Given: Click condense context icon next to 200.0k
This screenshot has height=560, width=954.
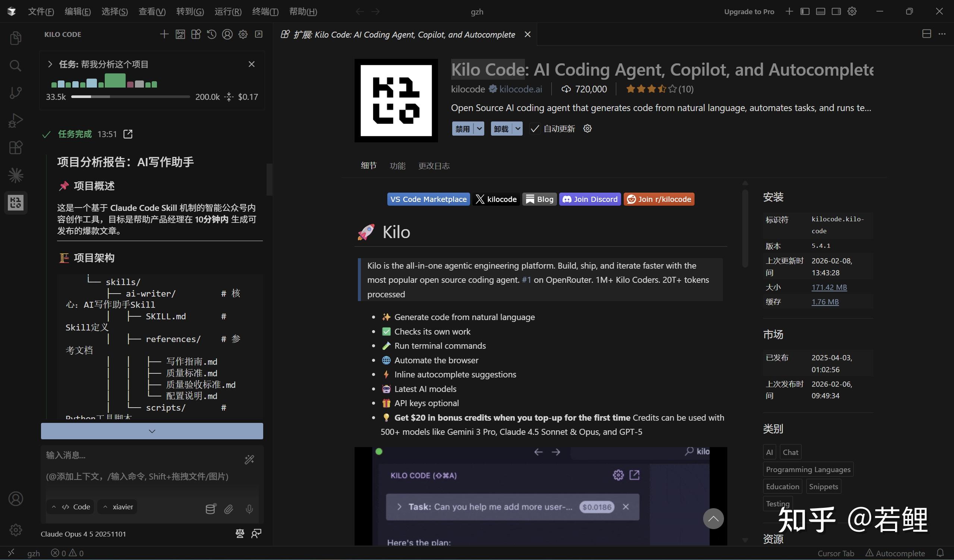Looking at the screenshot, I should tap(229, 97).
